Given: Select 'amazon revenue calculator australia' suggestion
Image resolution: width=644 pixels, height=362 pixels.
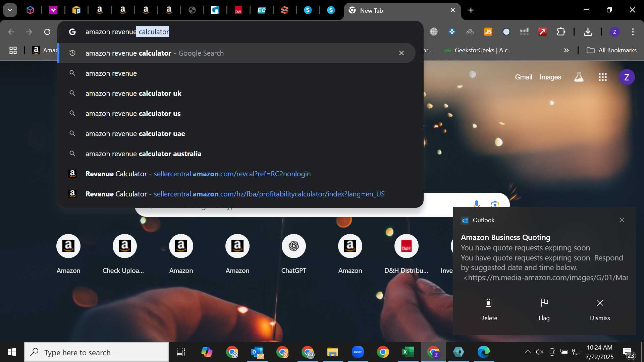Looking at the screenshot, I should [x=237, y=154].
